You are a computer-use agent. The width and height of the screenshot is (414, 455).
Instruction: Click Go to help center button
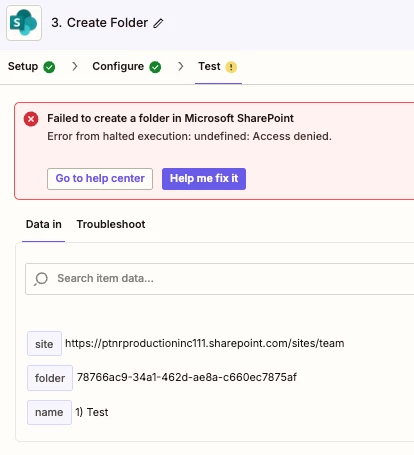click(100, 179)
